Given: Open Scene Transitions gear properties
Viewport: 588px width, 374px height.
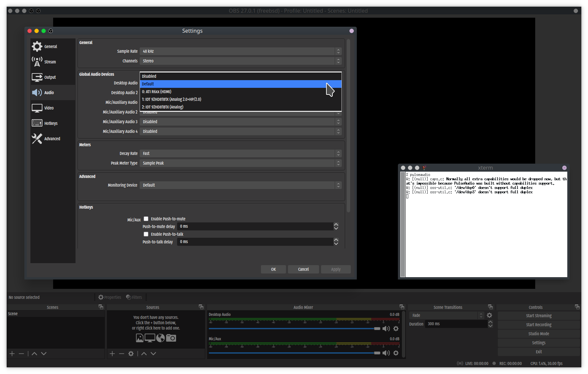Looking at the screenshot, I should tap(489, 315).
